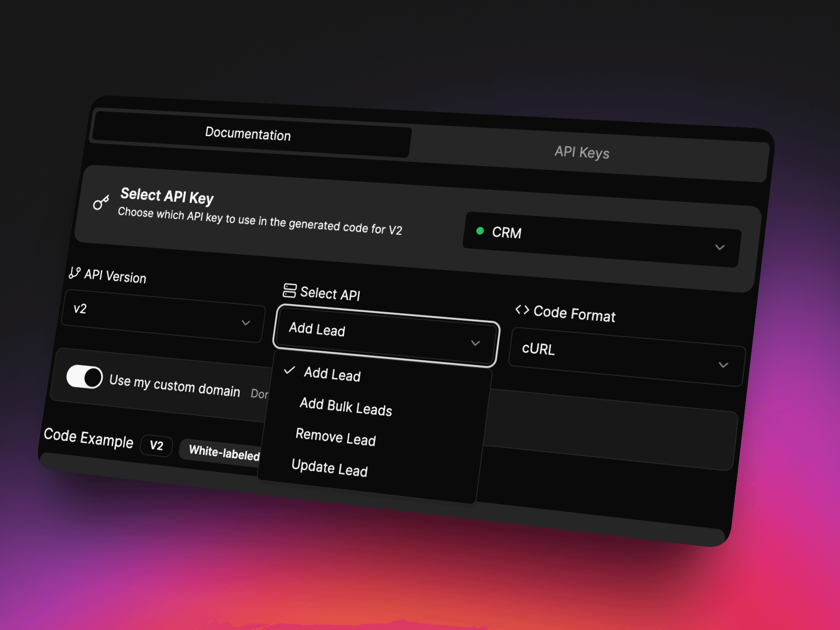Open the v2 API Version dropdown
840x630 pixels.
tap(163, 316)
